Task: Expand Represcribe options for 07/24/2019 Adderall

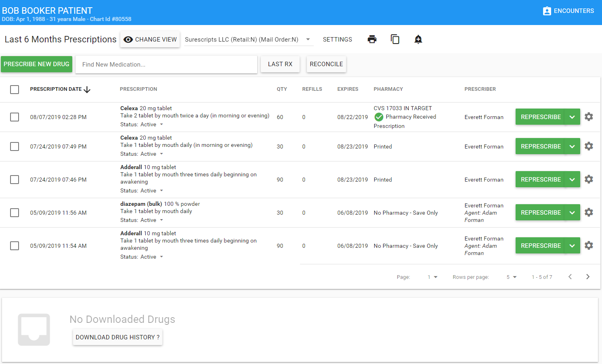Action: pyautogui.click(x=572, y=180)
